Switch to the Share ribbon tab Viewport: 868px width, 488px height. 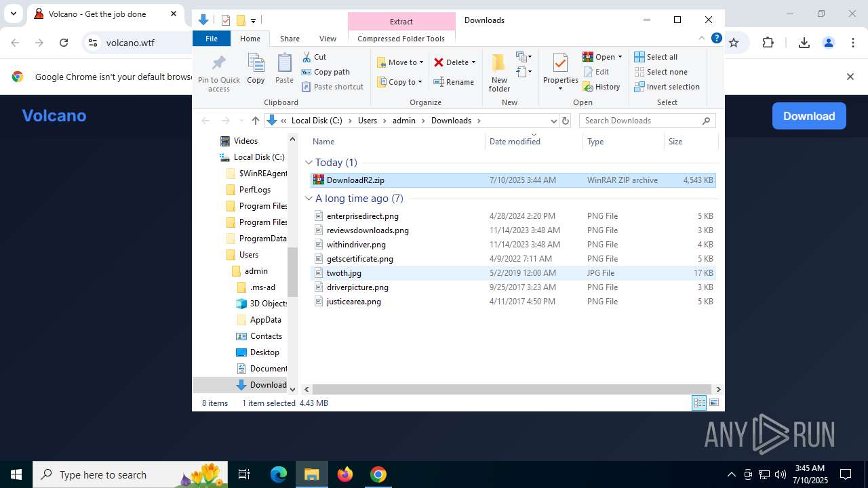click(290, 39)
